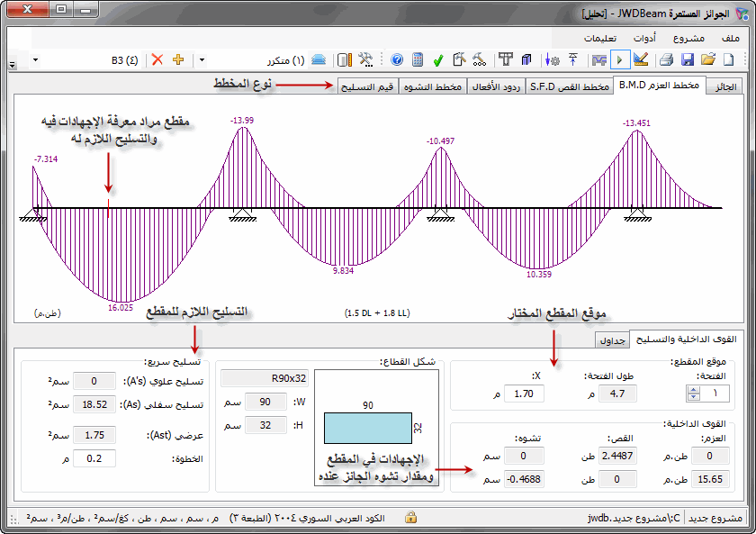Screen dimensions: 756x534
Task: Open the ملف (File) menu
Action: point(730,38)
